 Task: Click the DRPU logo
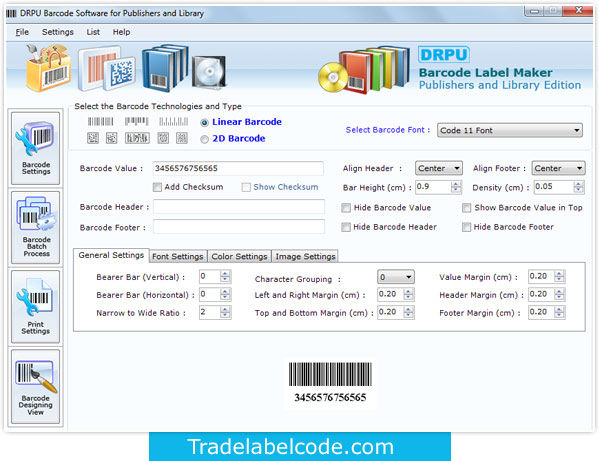tap(444, 54)
